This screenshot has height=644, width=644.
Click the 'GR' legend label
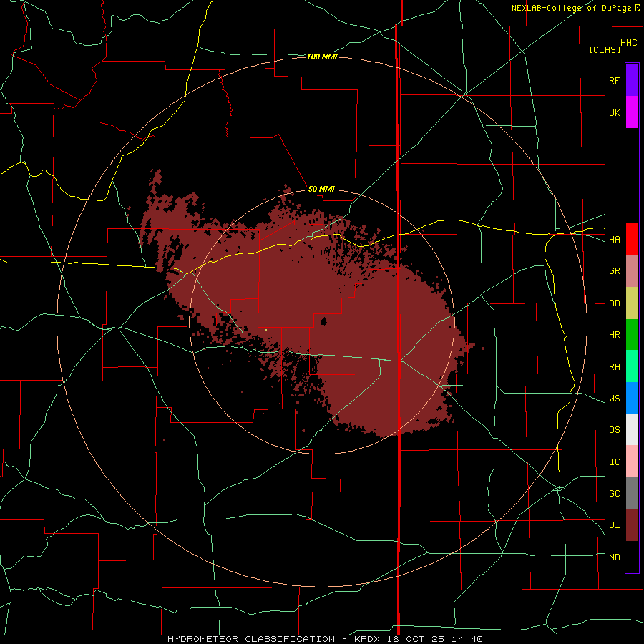click(614, 271)
